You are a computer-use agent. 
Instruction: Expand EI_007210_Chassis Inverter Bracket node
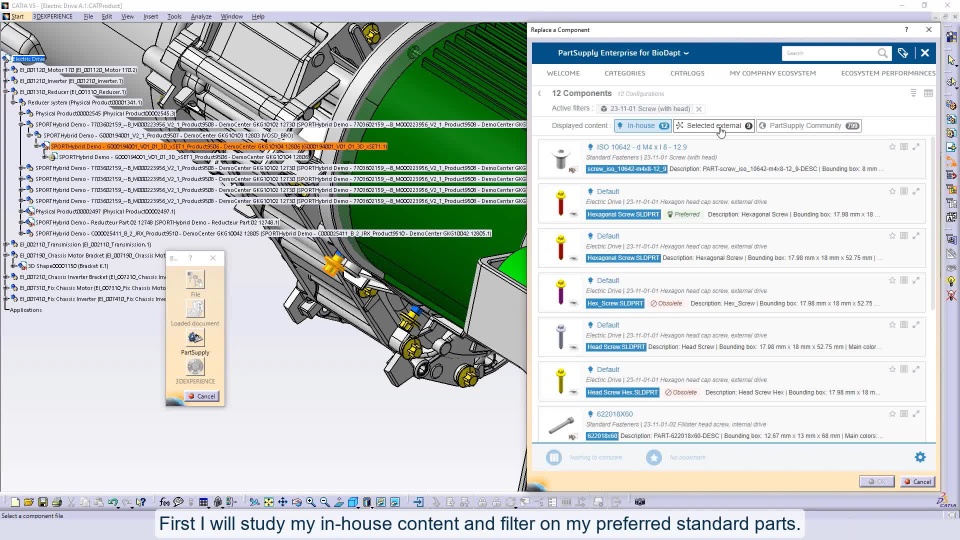[7, 277]
